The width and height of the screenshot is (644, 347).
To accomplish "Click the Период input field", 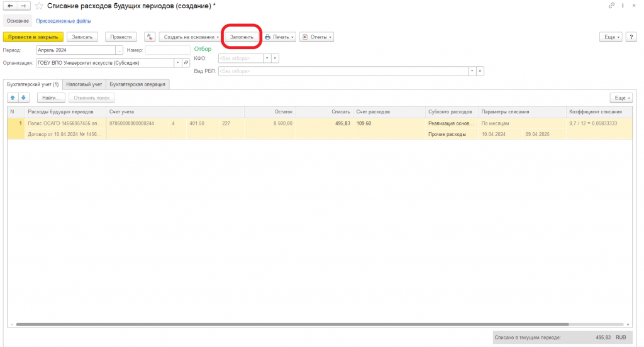I will [x=76, y=50].
